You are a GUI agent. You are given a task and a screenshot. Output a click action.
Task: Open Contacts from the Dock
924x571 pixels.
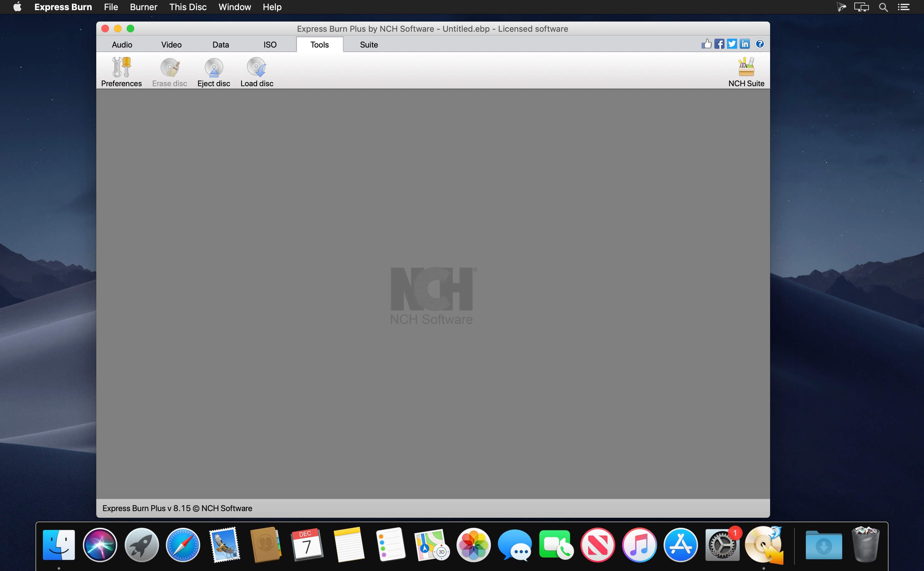pyautogui.click(x=266, y=545)
